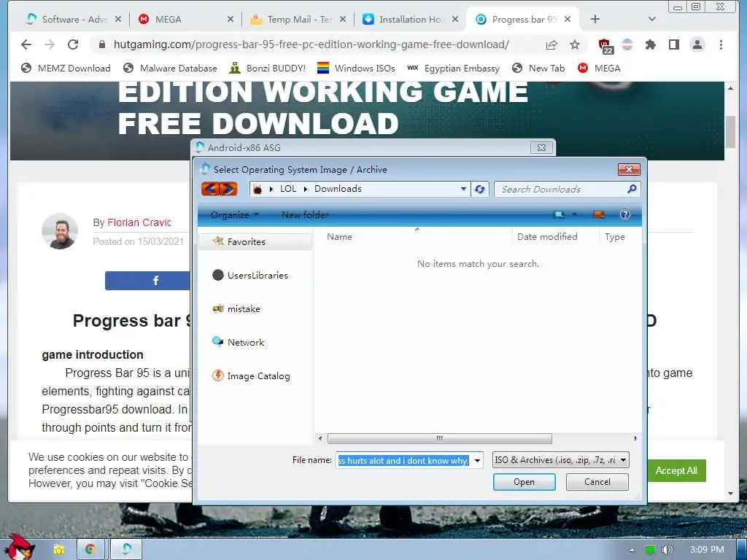Open the mistake entry in sidebar
This screenshot has width=747, height=560.
pyautogui.click(x=236, y=309)
